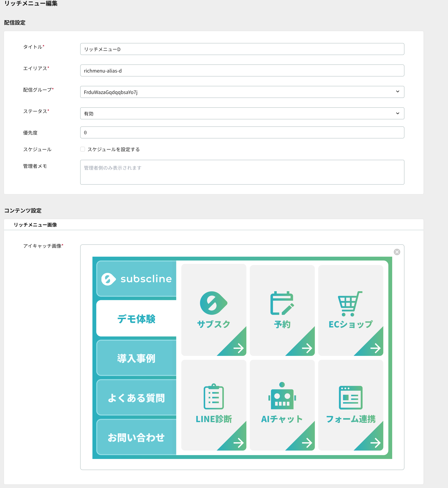Click the LINE診断 label text
This screenshot has height=488, width=448.
[214, 419]
